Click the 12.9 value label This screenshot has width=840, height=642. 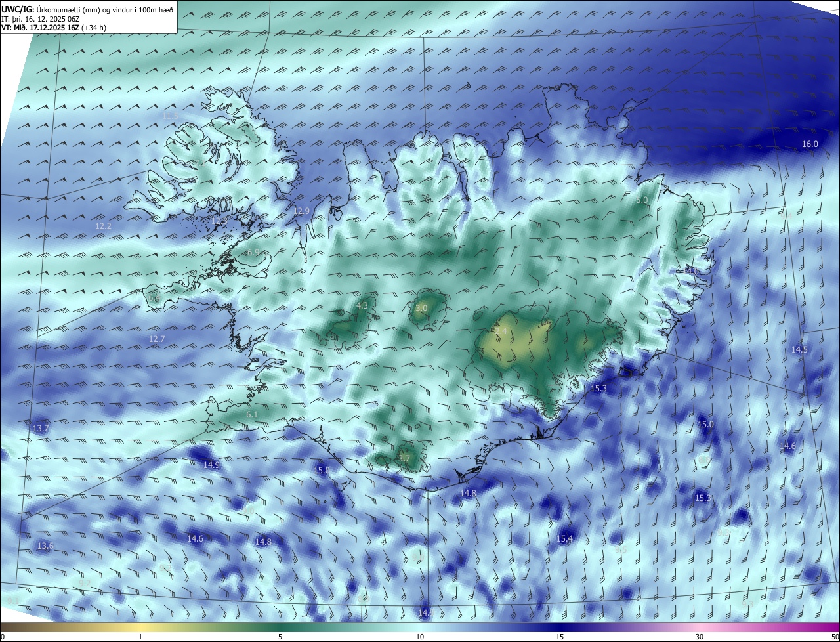pyautogui.click(x=301, y=211)
